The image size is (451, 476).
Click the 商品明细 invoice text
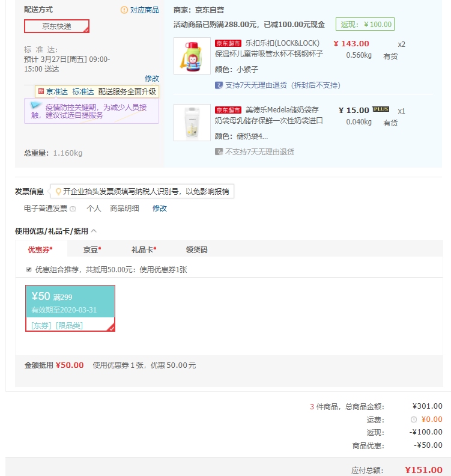click(124, 208)
